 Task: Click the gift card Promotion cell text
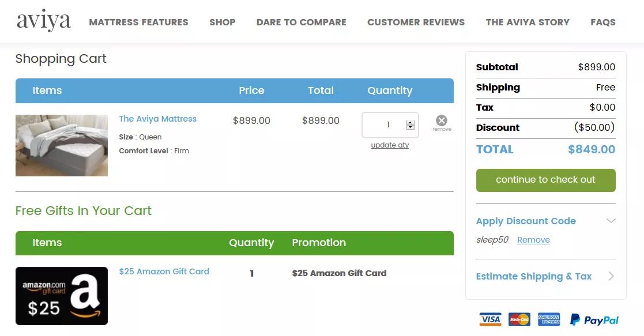pyautogui.click(x=339, y=273)
